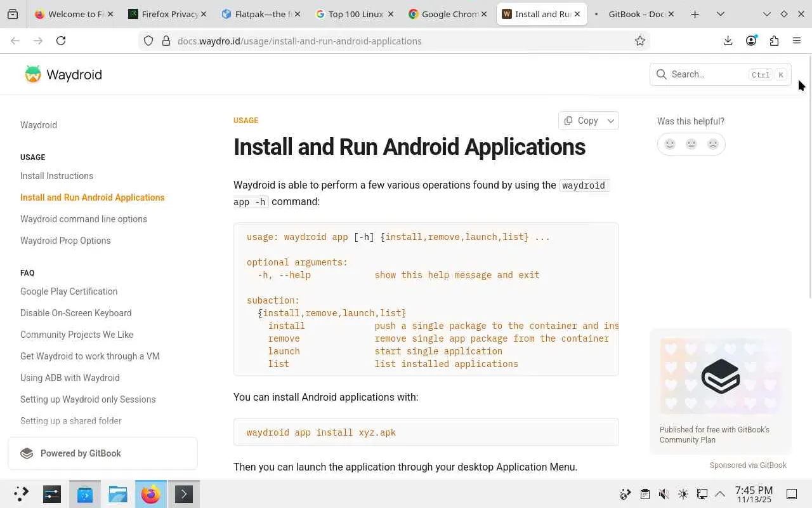Open System Settings from the taskbar
812x508 pixels.
coord(52,494)
